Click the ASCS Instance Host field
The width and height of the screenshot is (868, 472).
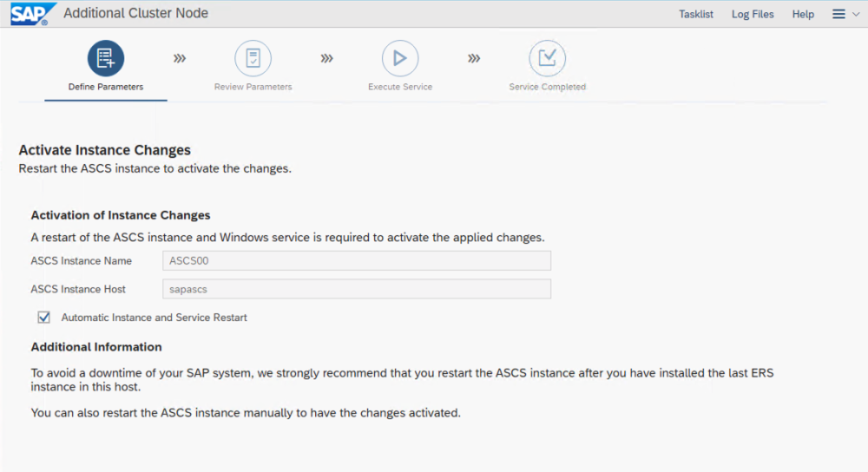357,289
